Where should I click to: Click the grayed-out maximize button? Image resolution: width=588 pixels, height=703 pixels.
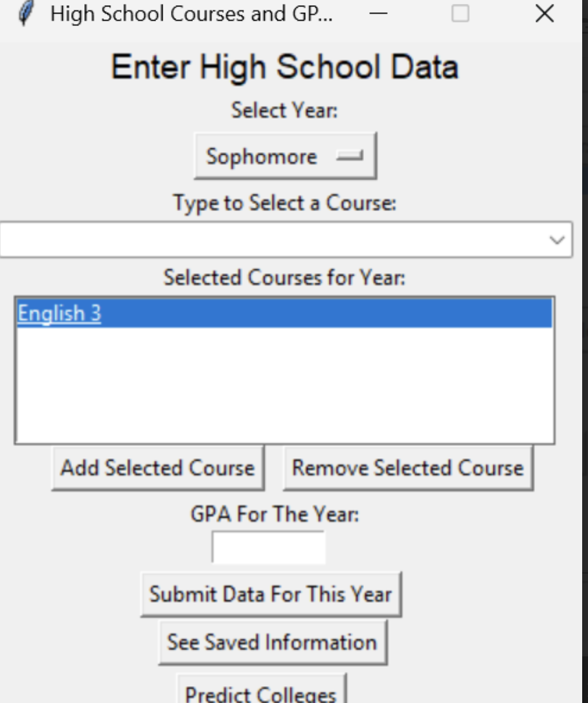(460, 14)
